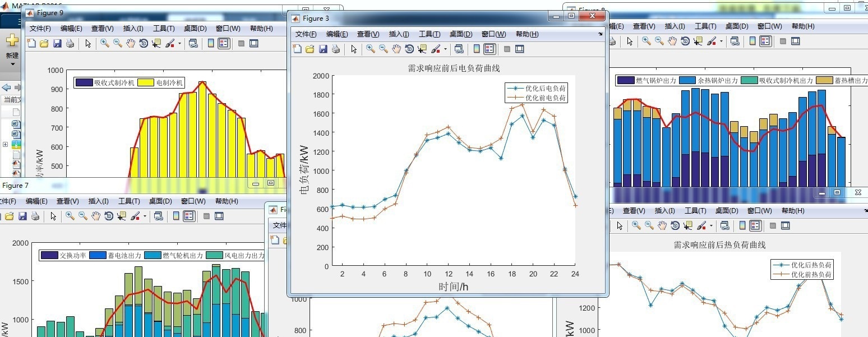Viewport: 868px width, 337px height.
Task: Save figure icon in Figure 3 toolbar
Action: (x=323, y=49)
